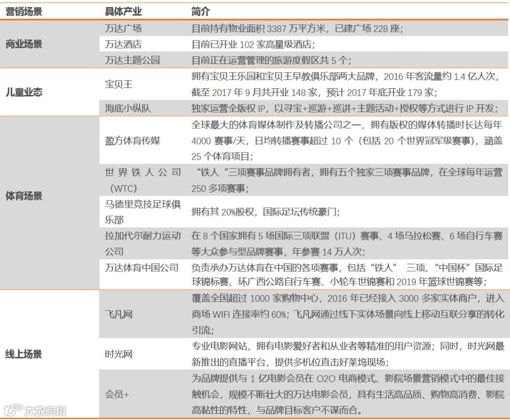Click the line with 开业 148 家

pyautogui.click(x=314, y=93)
